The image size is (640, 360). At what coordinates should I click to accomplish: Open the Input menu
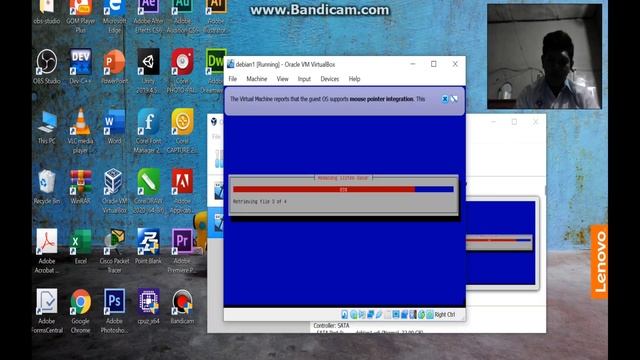(x=304, y=79)
